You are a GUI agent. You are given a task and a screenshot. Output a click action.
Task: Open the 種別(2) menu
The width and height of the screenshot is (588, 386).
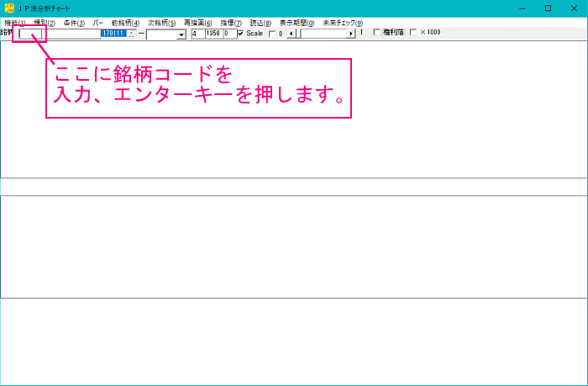[x=45, y=23]
